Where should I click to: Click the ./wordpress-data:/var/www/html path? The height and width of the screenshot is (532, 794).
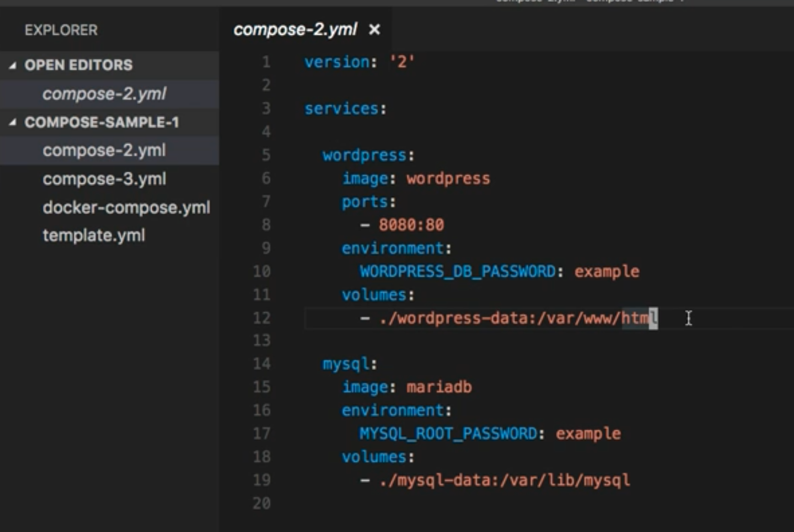pyautogui.click(x=518, y=318)
